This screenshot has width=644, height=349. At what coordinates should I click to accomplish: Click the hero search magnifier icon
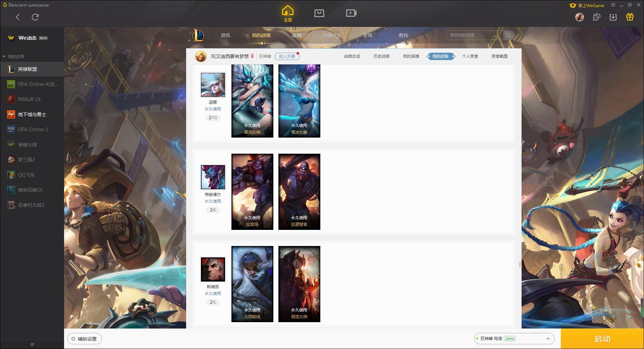pos(508,35)
